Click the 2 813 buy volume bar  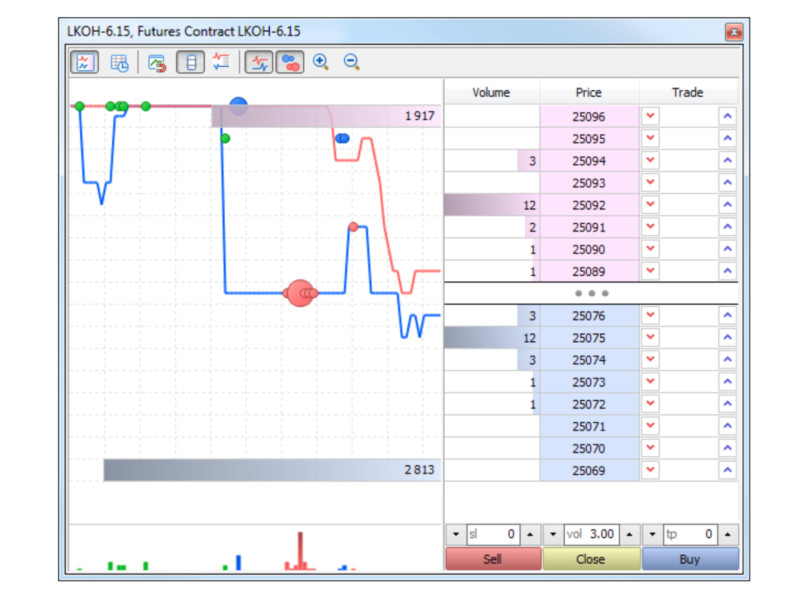pyautogui.click(x=272, y=470)
